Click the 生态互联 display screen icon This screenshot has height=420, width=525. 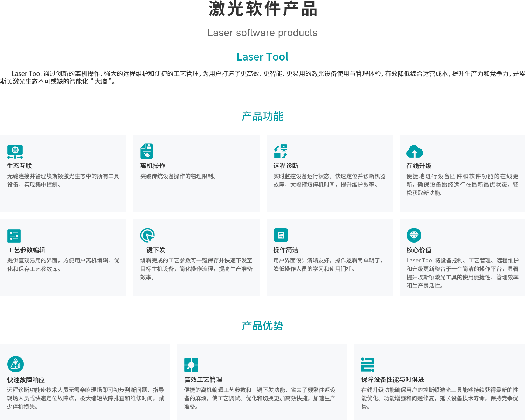(x=14, y=150)
